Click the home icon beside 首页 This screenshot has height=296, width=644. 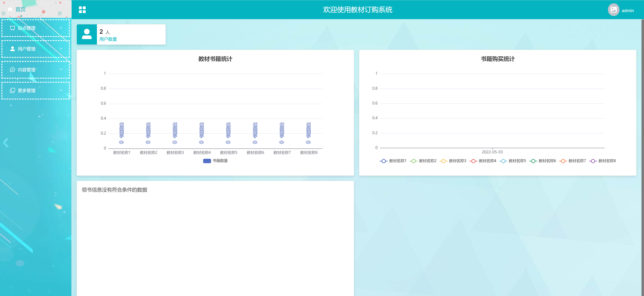(x=10, y=9)
